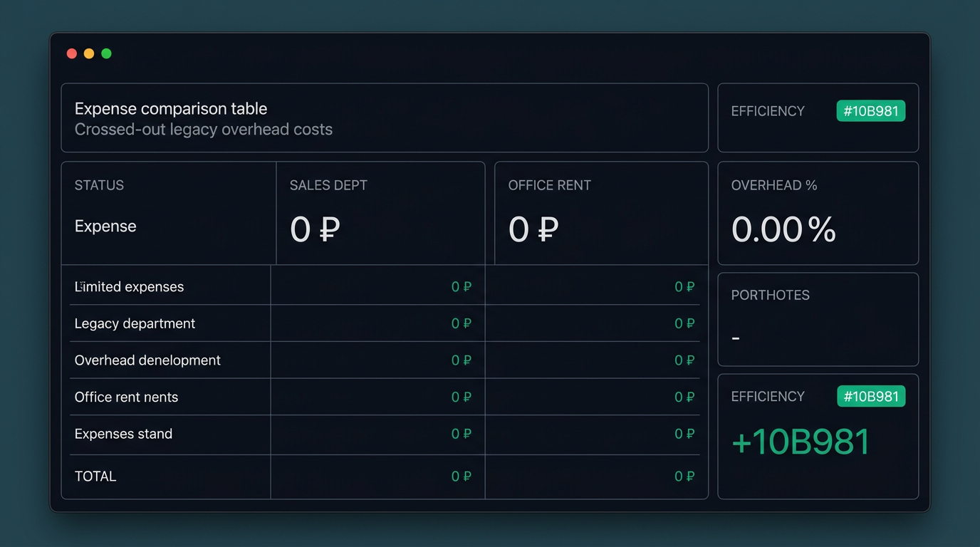Click the Overhead denelopment row label
Viewport: 980px width, 547px height.
[x=147, y=360]
